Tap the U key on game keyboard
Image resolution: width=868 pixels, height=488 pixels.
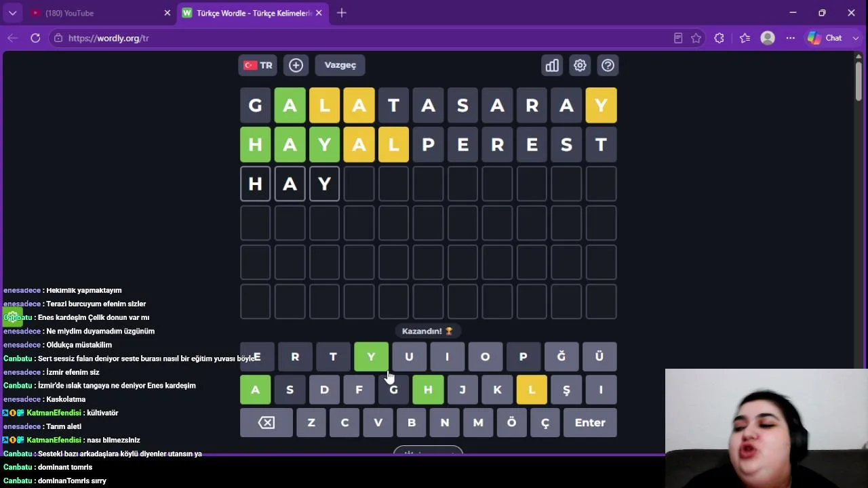coord(409,357)
